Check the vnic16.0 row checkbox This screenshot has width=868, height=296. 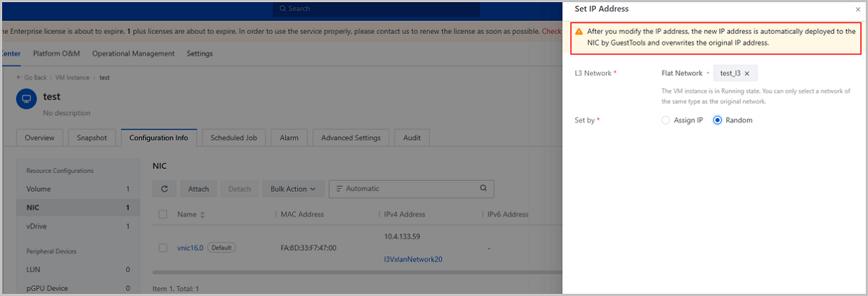(x=163, y=248)
